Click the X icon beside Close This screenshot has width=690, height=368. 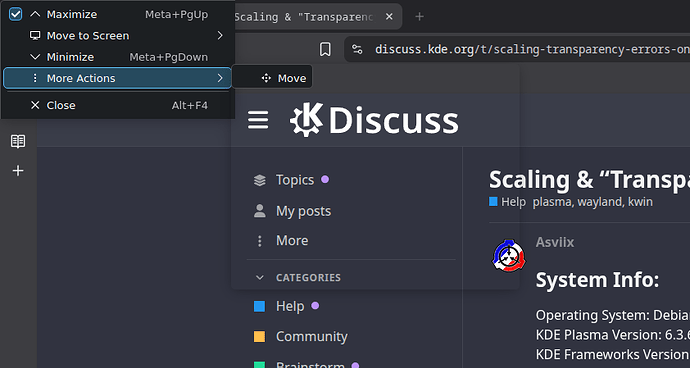(35, 105)
